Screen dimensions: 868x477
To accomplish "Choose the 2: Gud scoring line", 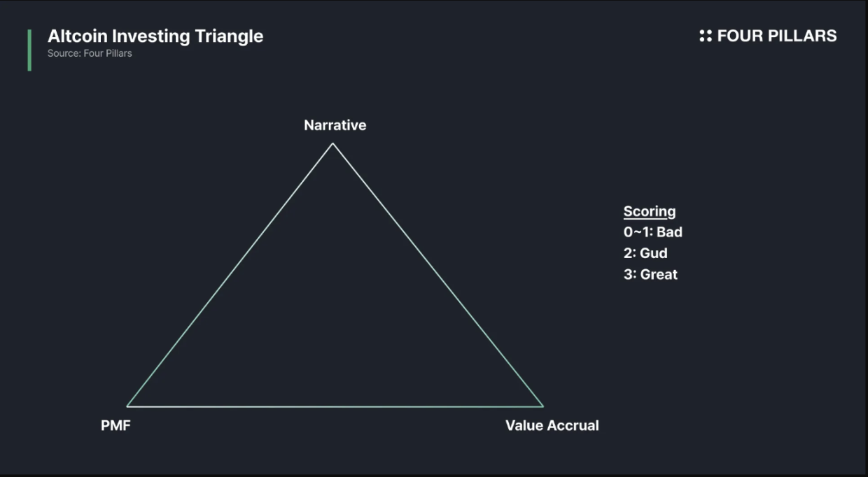I will click(645, 253).
